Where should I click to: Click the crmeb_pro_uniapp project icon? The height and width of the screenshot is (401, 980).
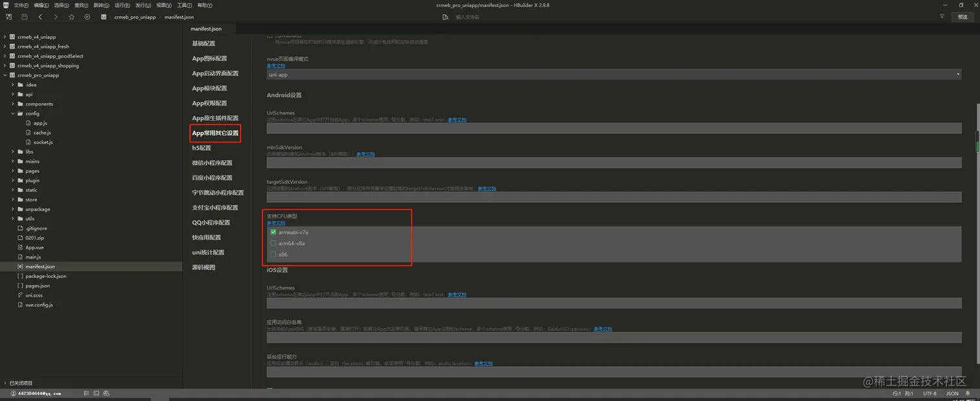12,75
